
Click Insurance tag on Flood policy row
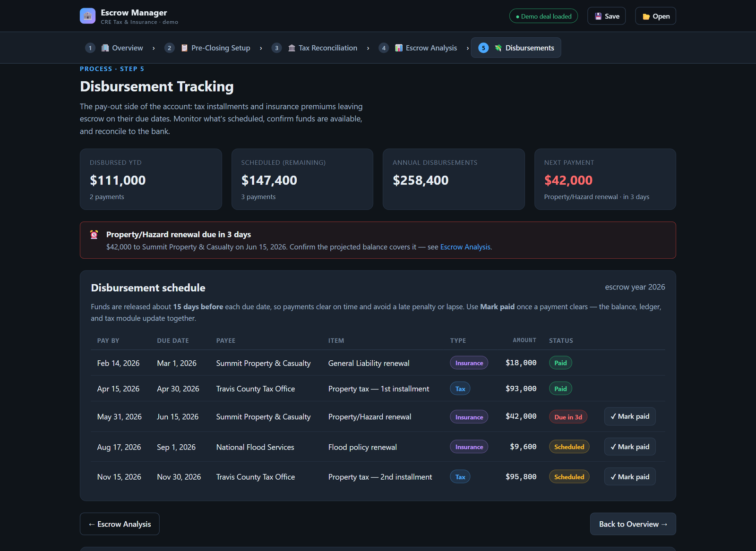469,447
